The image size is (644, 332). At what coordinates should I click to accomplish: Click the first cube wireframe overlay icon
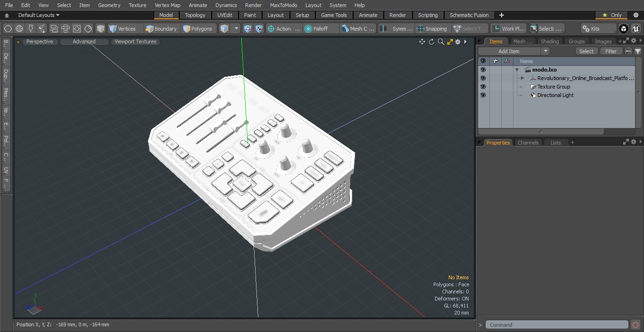(x=248, y=29)
